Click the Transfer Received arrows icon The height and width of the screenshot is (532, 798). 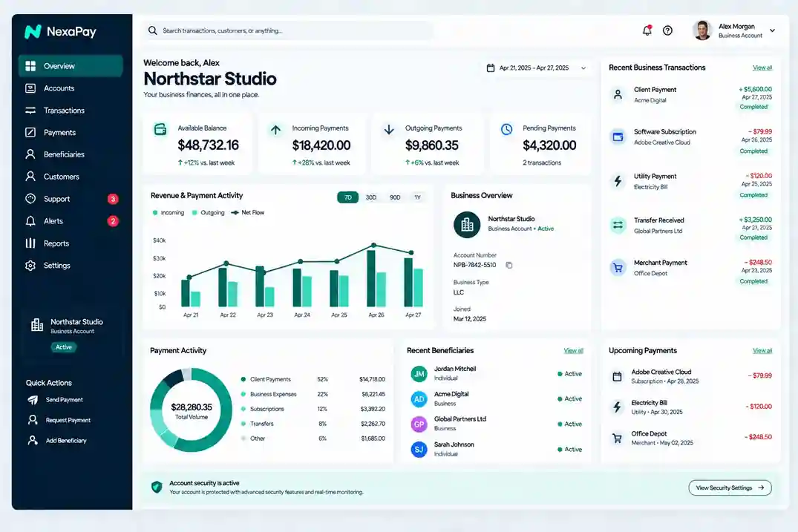tap(618, 225)
